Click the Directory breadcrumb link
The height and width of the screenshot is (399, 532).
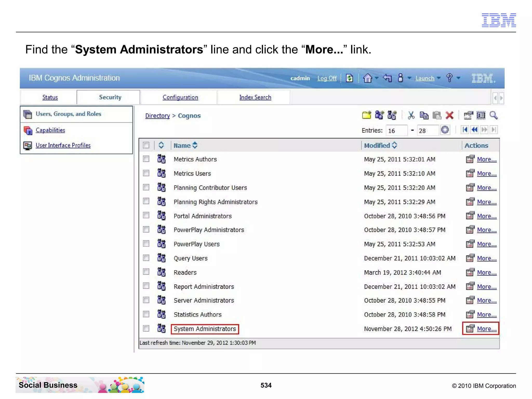coord(157,116)
